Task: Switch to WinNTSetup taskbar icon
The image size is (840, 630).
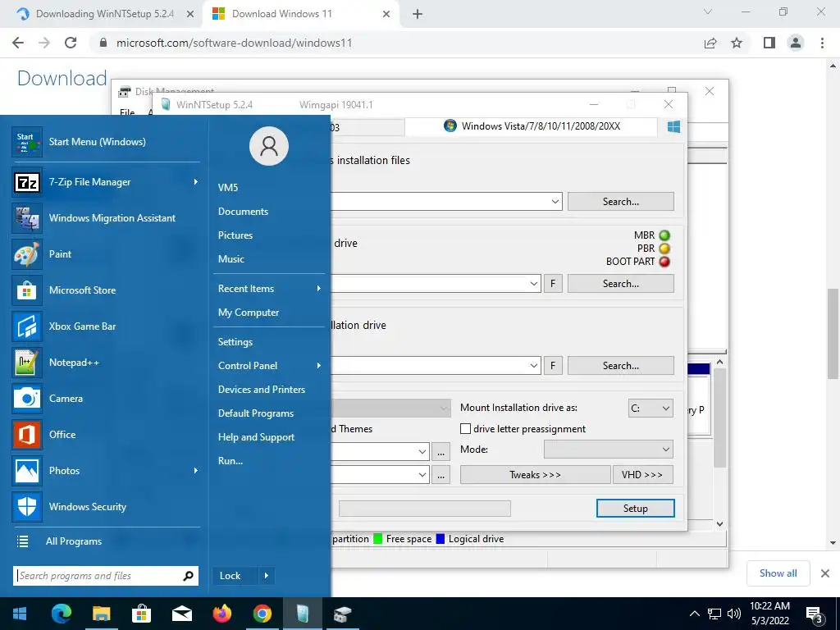Action: click(302, 614)
